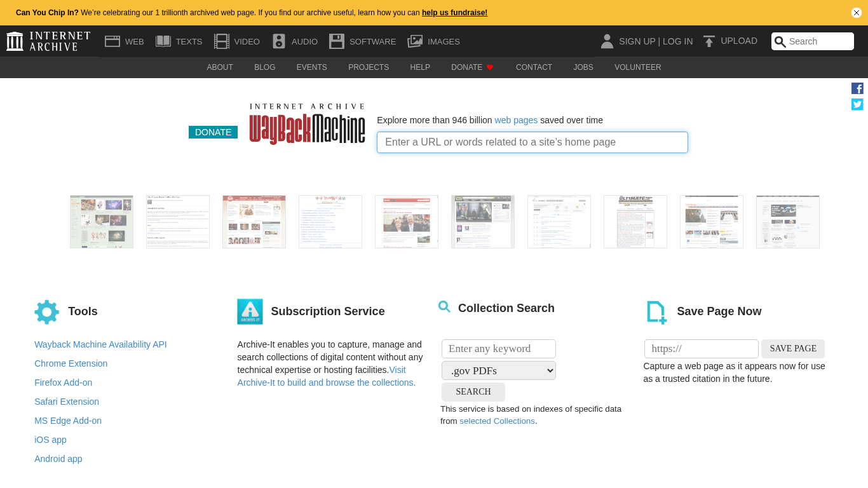This screenshot has width=868, height=488.
Task: Open the Ultimate site thumbnail
Action: pyautogui.click(x=635, y=222)
